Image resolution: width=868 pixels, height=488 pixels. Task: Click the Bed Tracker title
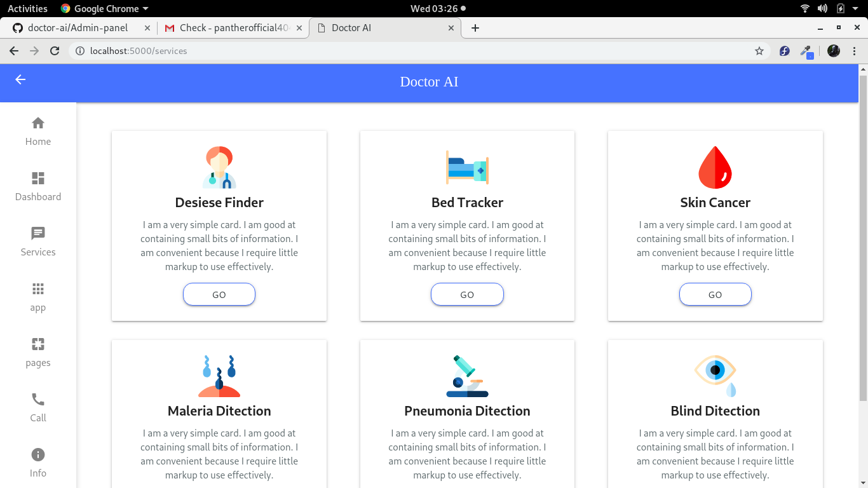tap(467, 203)
